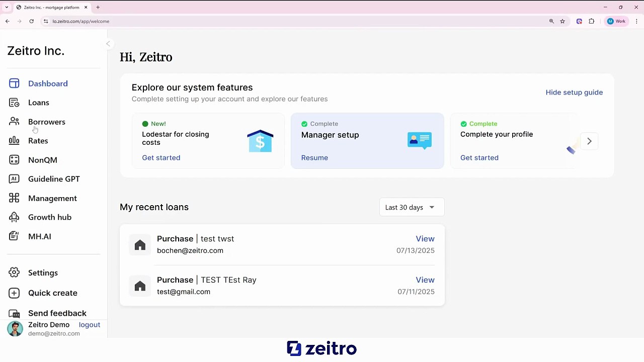Click the bochen@zeitro.com loan email
Viewport: 644px width, 362px height.
tap(190, 250)
